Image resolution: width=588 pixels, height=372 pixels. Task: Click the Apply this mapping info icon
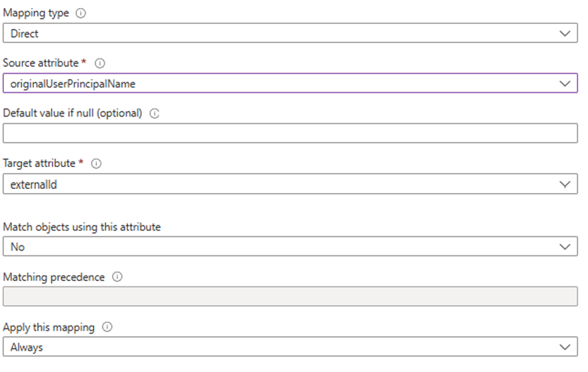(x=108, y=328)
